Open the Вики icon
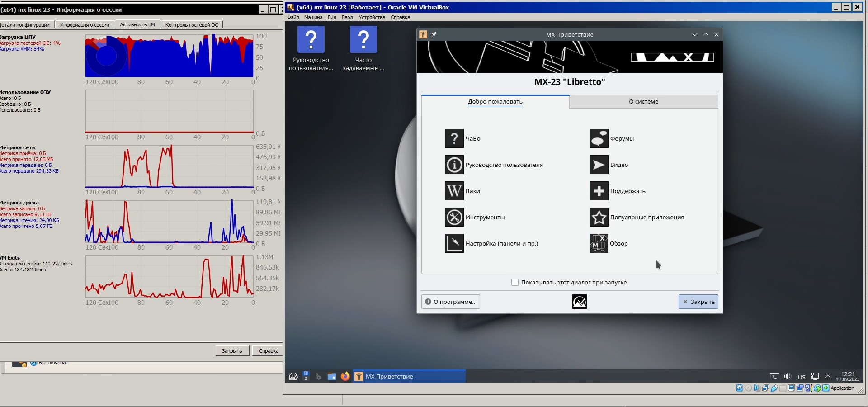 point(454,191)
